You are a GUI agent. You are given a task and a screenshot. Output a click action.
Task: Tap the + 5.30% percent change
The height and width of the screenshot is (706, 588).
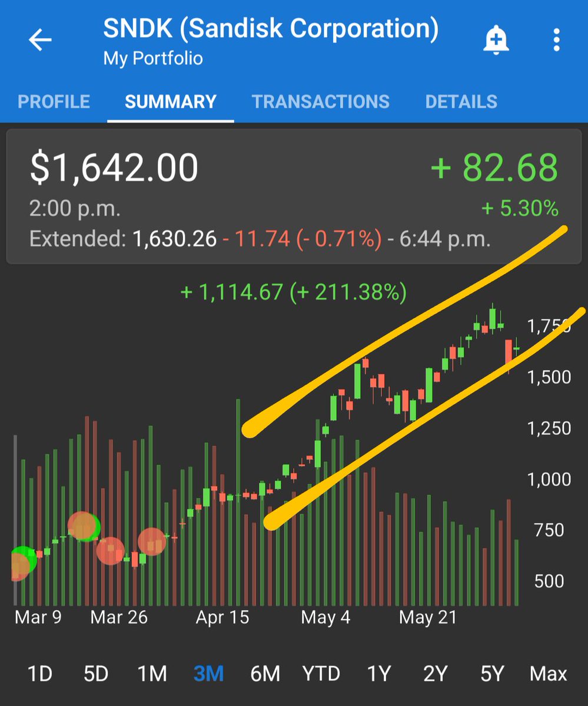point(520,208)
